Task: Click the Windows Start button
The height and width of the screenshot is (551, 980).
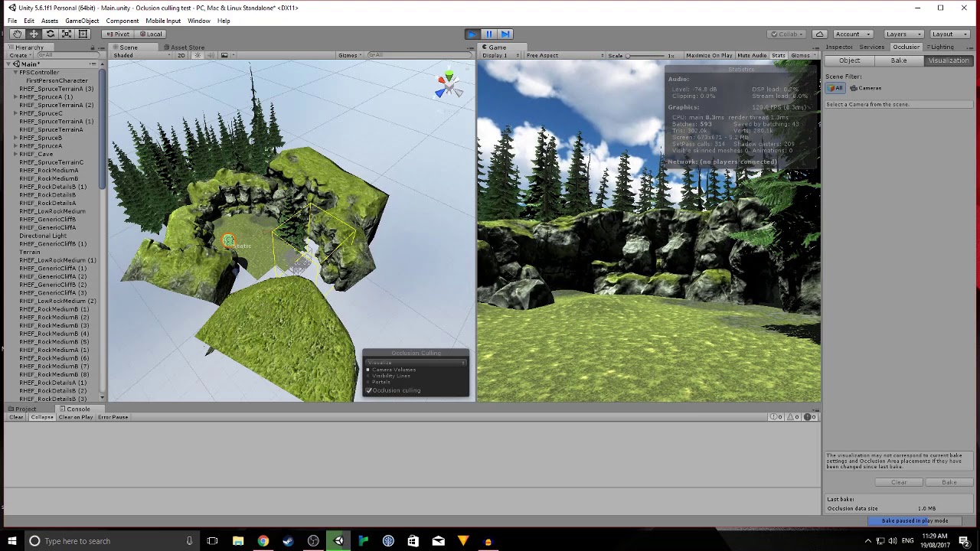Action: [12, 541]
